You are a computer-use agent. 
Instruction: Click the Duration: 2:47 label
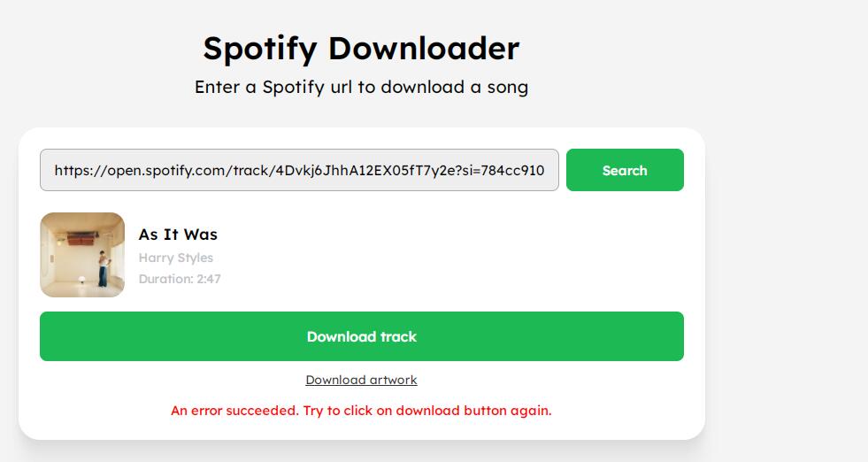click(180, 279)
